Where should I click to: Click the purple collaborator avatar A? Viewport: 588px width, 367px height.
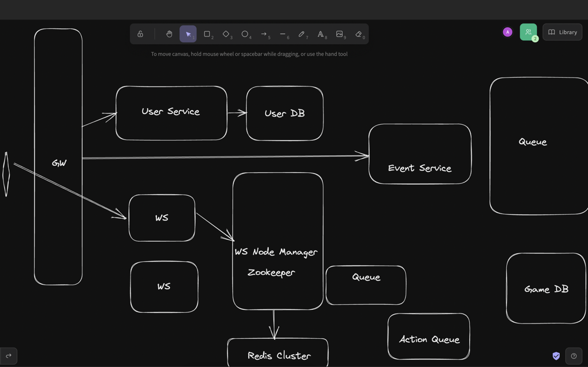[x=507, y=32]
